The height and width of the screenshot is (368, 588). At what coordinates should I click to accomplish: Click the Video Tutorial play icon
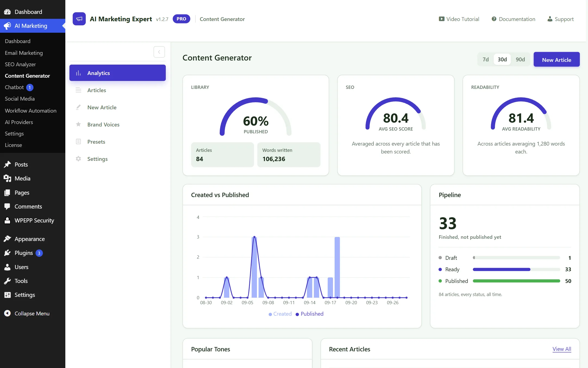point(441,19)
